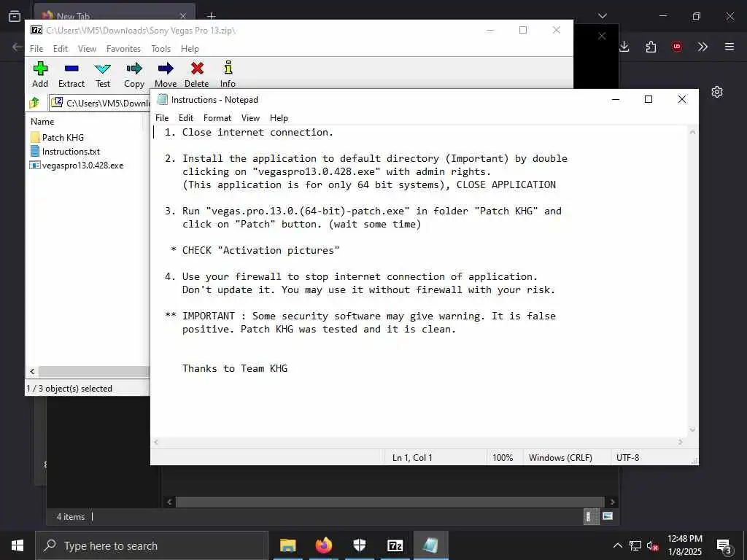Switch to 7-Zip via taskbar icon
The image size is (747, 560).
tap(395, 545)
